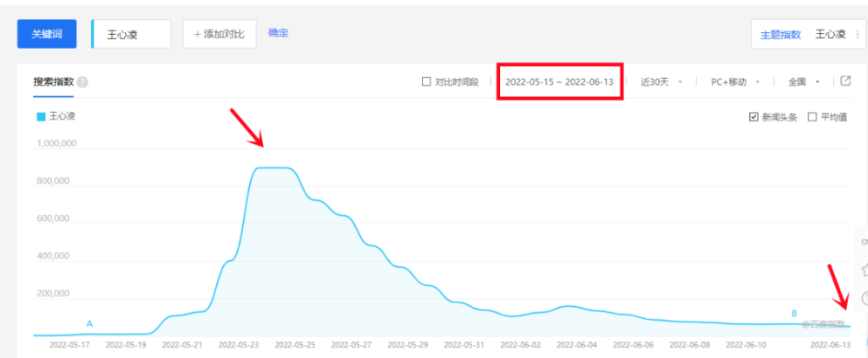Click news marker A on the chart

(x=89, y=323)
